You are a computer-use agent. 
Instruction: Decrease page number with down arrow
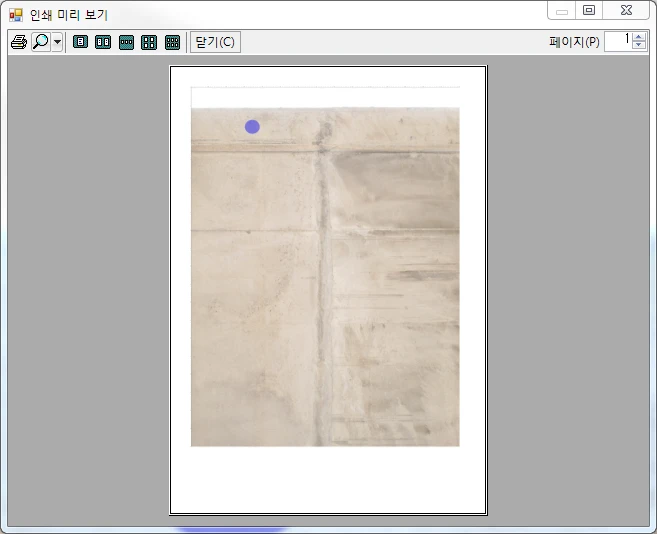point(639,46)
